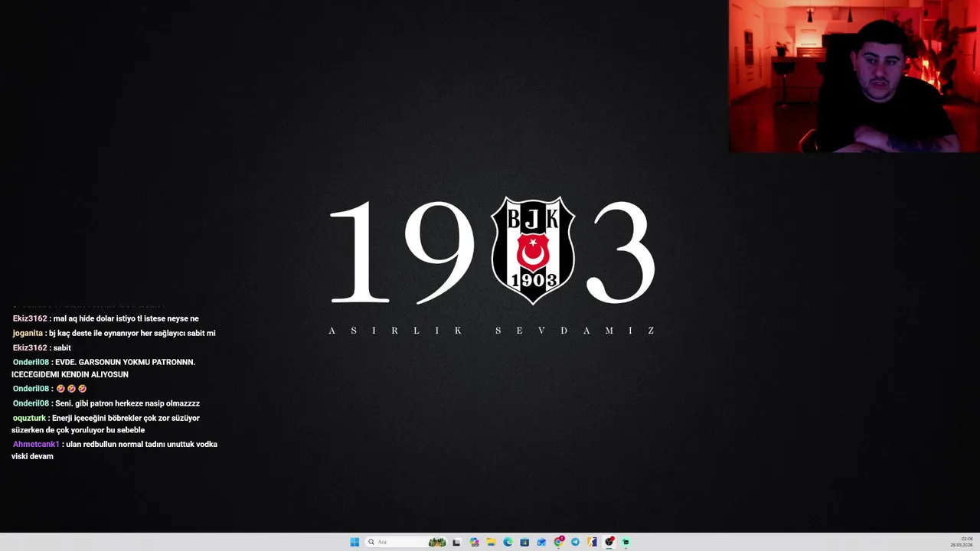Viewport: 980px width, 551px height.
Task: Click the forest picture in search box
Action: 437,542
